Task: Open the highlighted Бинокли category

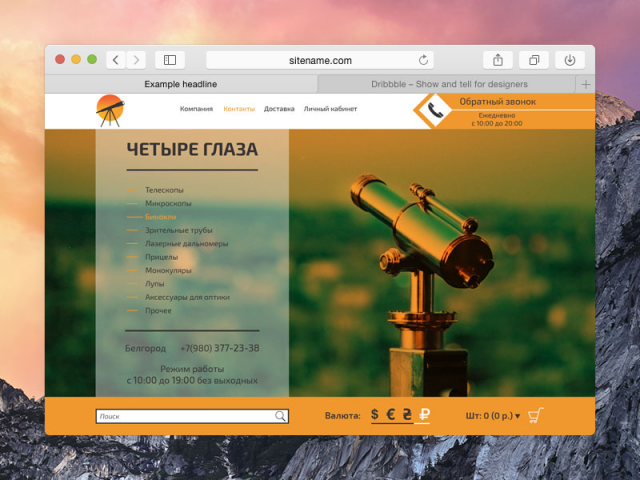Action: pyautogui.click(x=160, y=217)
